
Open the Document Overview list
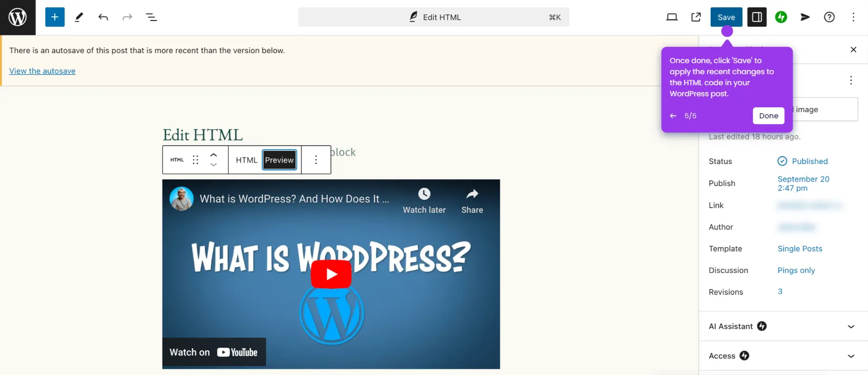(x=152, y=17)
